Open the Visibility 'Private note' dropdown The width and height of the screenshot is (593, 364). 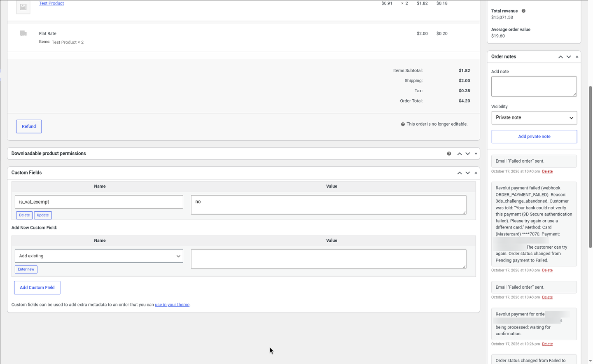click(534, 118)
